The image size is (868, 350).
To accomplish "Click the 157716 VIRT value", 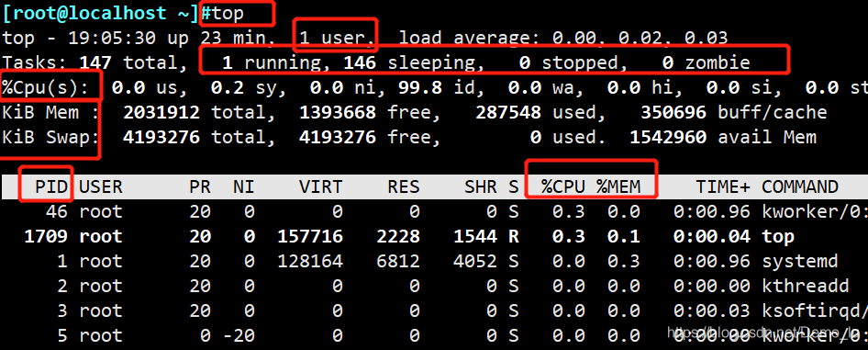I will (x=309, y=236).
